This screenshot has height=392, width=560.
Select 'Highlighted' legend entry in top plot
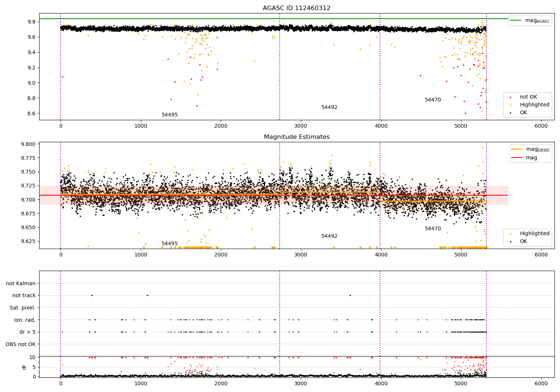[535, 105]
